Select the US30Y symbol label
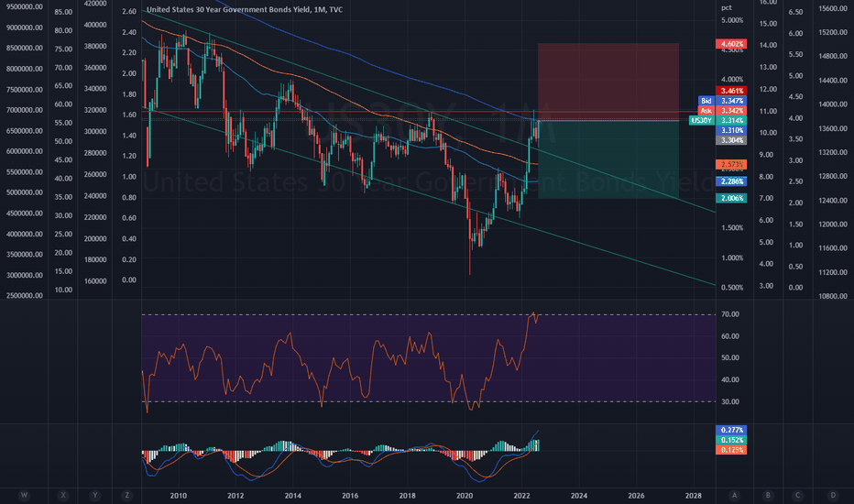This screenshot has height=504, width=854. tap(702, 120)
